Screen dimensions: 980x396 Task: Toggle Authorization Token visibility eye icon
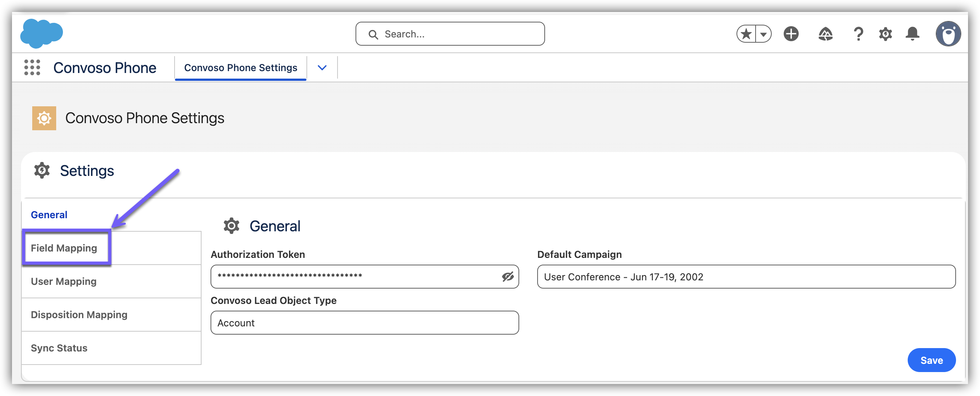[x=508, y=277]
